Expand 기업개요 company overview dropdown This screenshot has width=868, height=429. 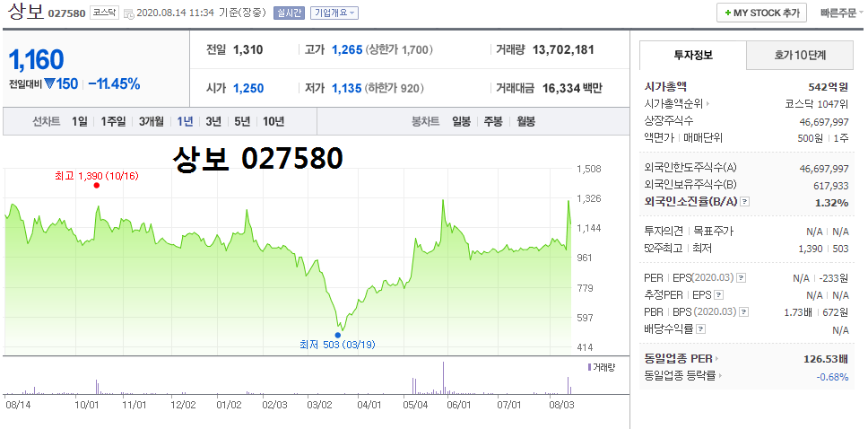334,13
